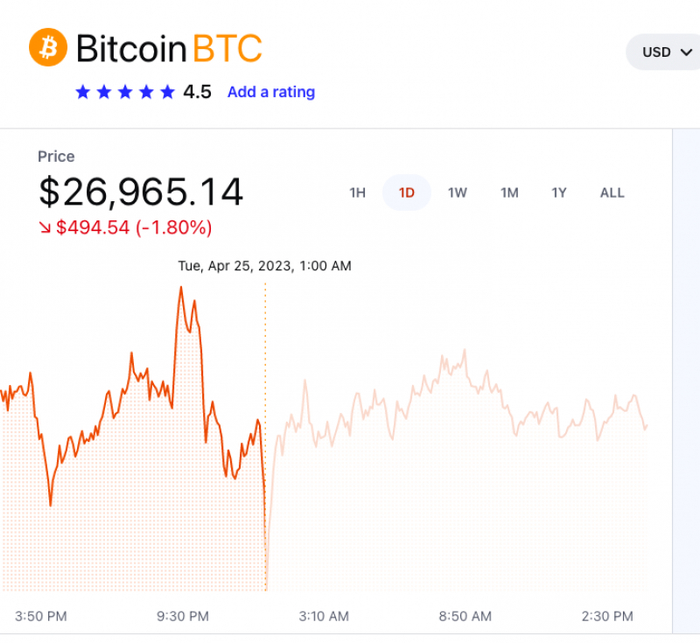Click the third blue rating star
Image resolution: width=700 pixels, height=643 pixels.
tap(126, 92)
